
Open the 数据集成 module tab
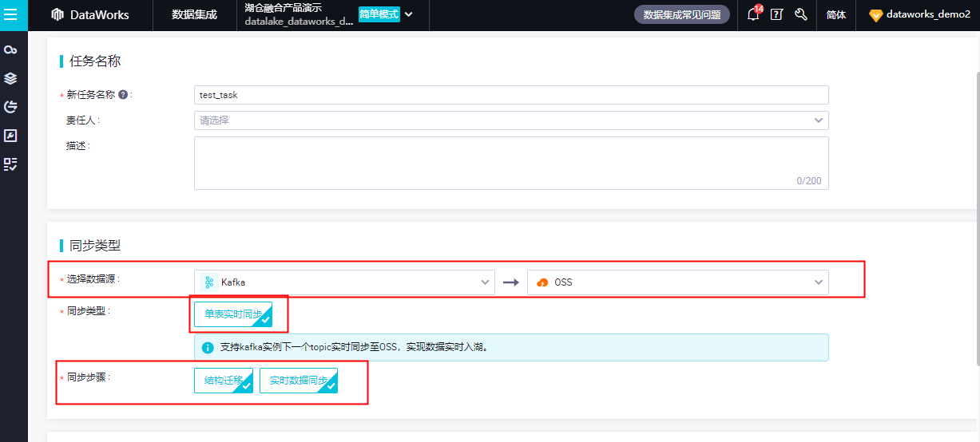[194, 14]
